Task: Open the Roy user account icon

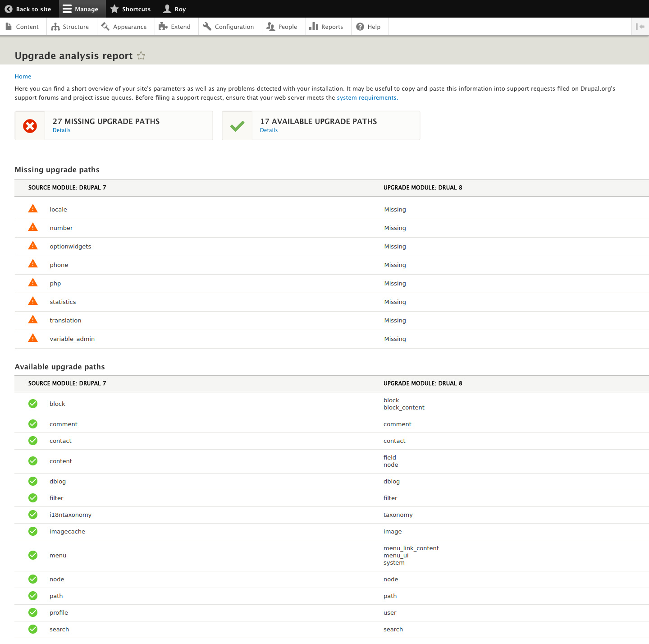Action: click(x=167, y=9)
